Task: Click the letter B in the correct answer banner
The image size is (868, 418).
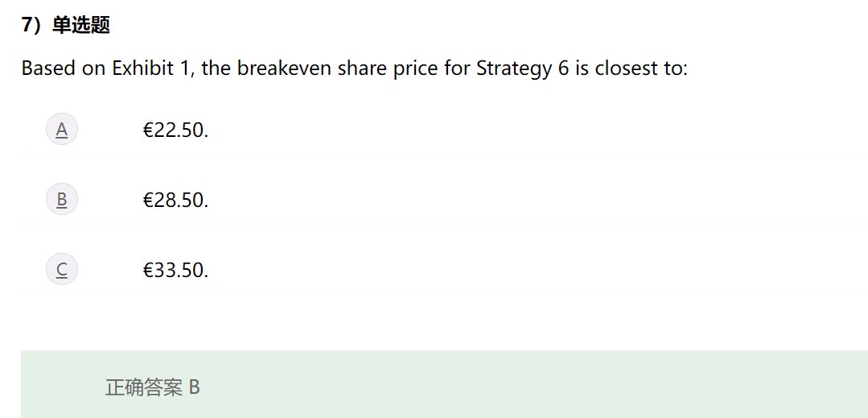Action: [194, 387]
